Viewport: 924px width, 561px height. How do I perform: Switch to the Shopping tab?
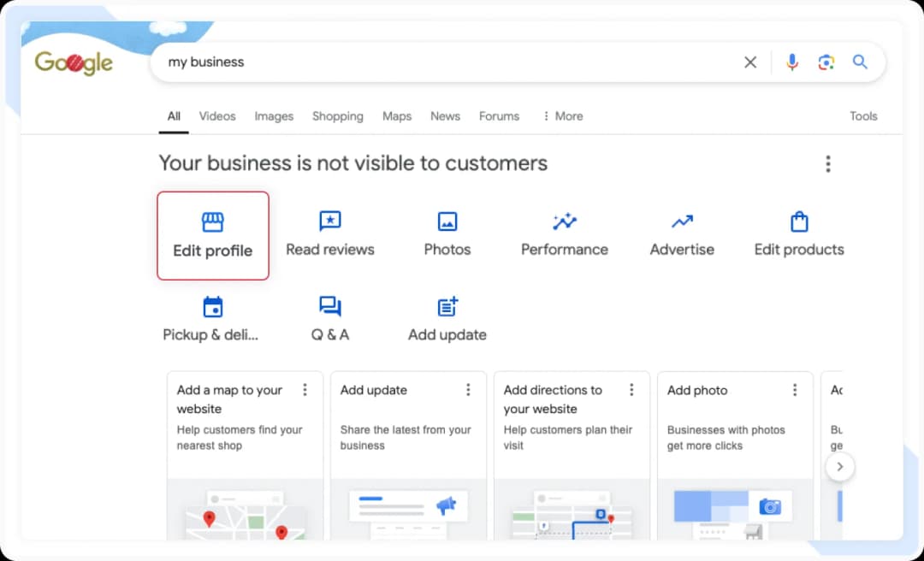click(x=338, y=115)
